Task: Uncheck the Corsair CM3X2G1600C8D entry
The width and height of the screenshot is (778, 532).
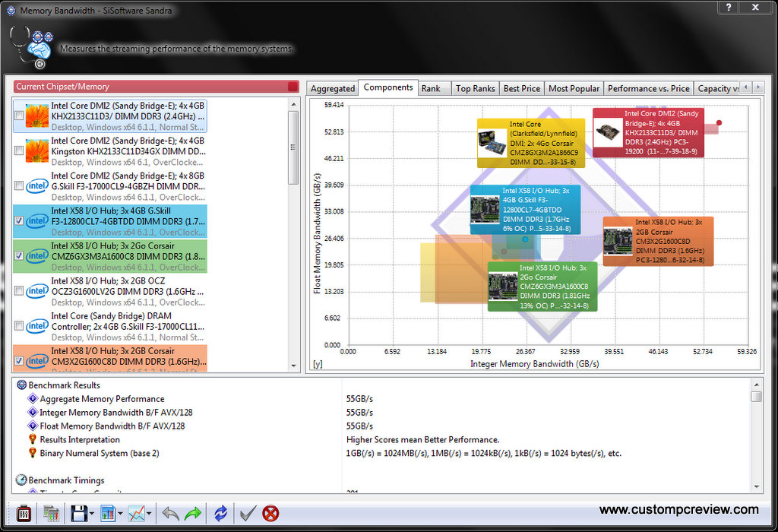Action: [x=19, y=361]
